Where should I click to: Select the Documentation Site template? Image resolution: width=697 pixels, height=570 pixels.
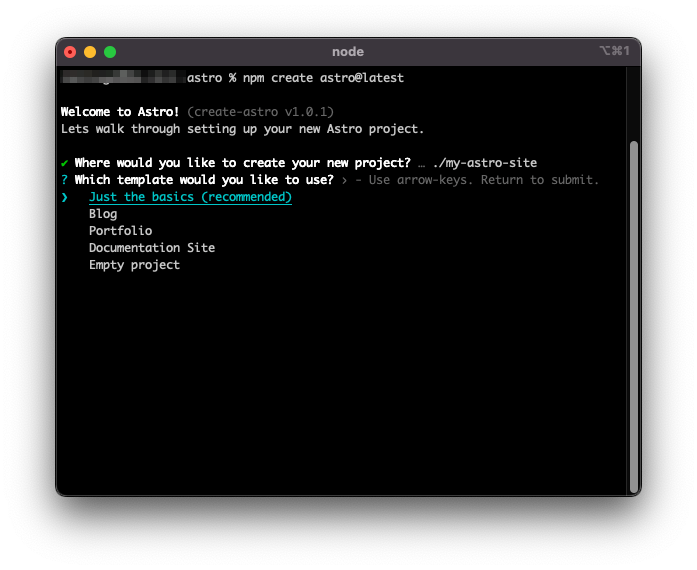point(152,248)
